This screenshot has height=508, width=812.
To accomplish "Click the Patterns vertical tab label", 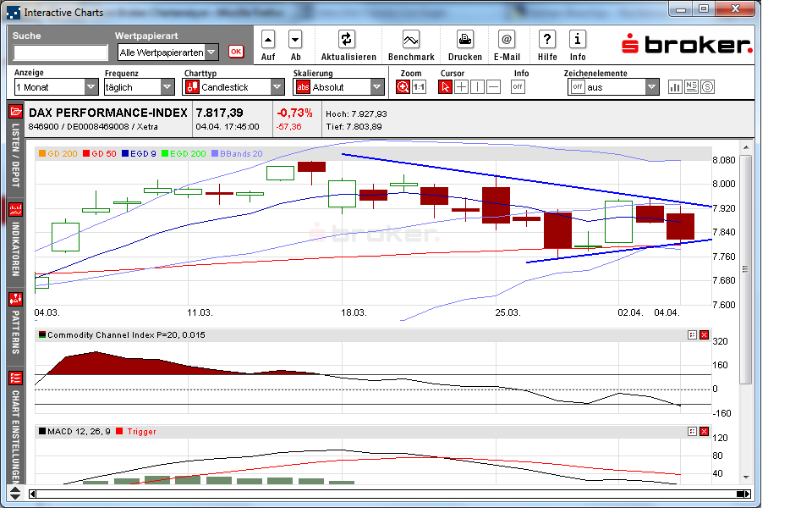I will tap(15, 332).
